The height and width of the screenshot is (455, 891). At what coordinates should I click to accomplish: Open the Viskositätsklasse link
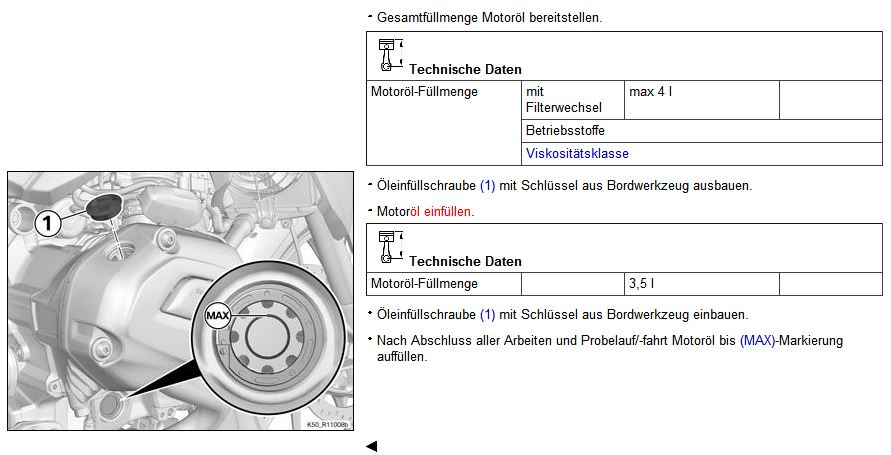point(577,154)
